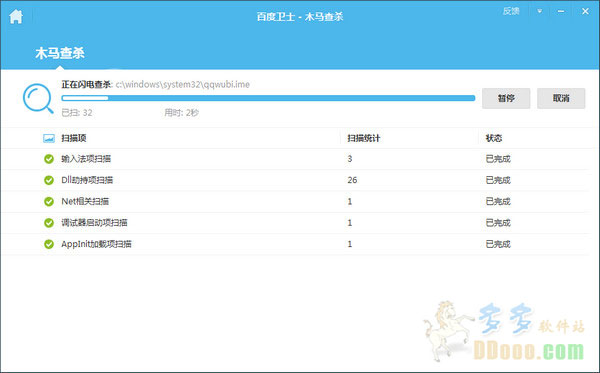Click the 用时: 2秒 elapsed time
The height and width of the screenshot is (373, 600).
(x=182, y=112)
